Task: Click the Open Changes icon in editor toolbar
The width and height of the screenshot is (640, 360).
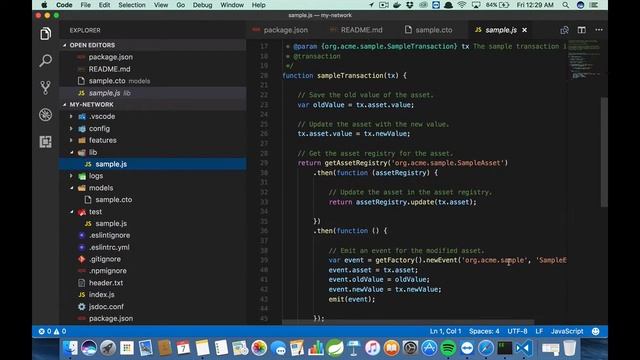Action: click(x=564, y=30)
